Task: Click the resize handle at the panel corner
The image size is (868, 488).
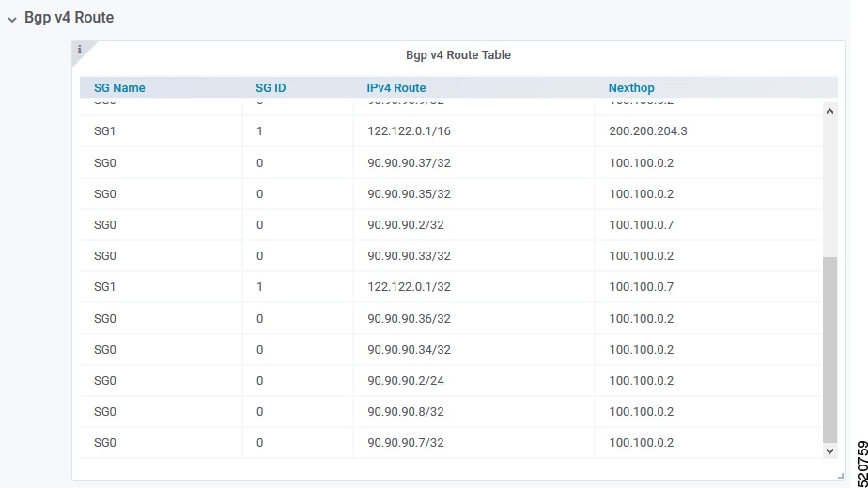Action: tap(841, 475)
